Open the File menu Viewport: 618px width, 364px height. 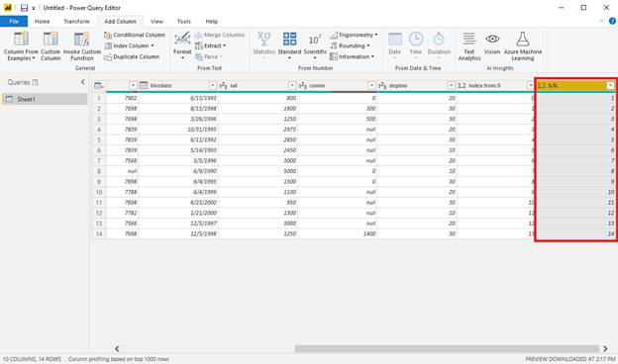pos(14,21)
